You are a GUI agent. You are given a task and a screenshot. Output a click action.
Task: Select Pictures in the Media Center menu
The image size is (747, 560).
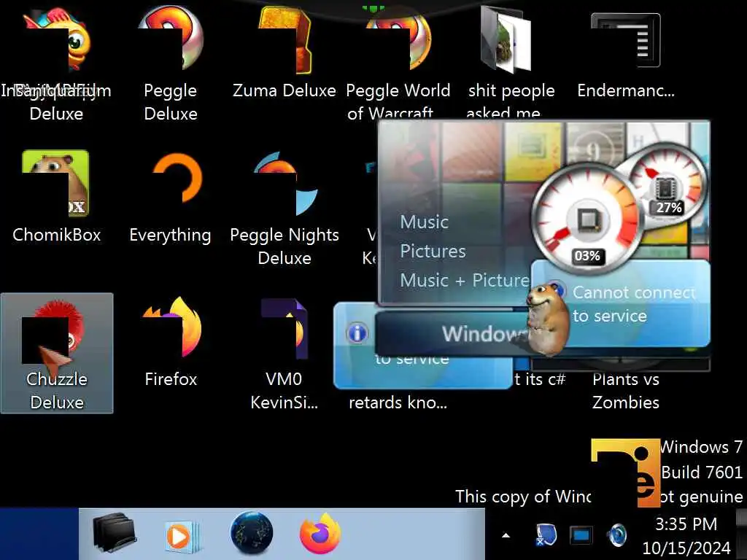[x=433, y=251]
